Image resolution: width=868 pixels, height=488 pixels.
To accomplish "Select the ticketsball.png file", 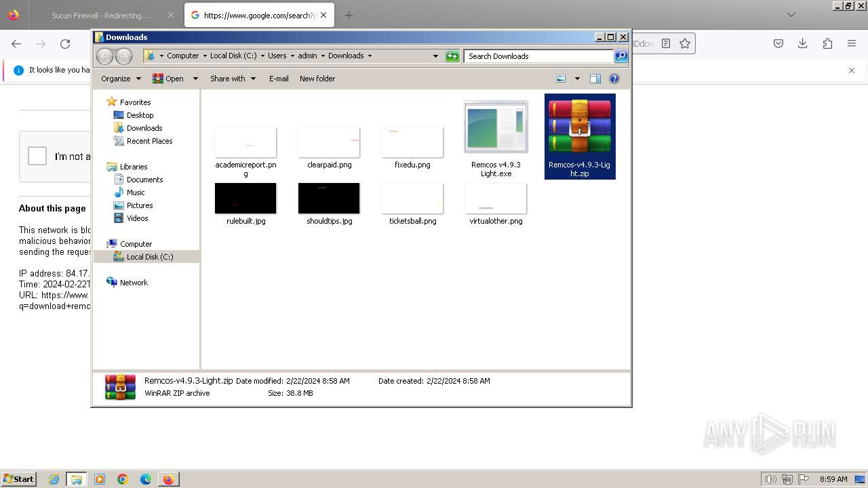I will (412, 203).
